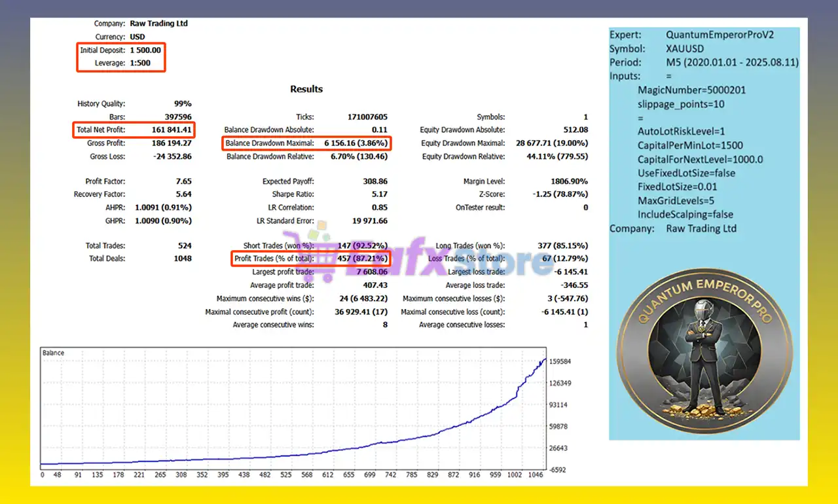Click the MagicNumber=5000201 input line

pos(691,90)
